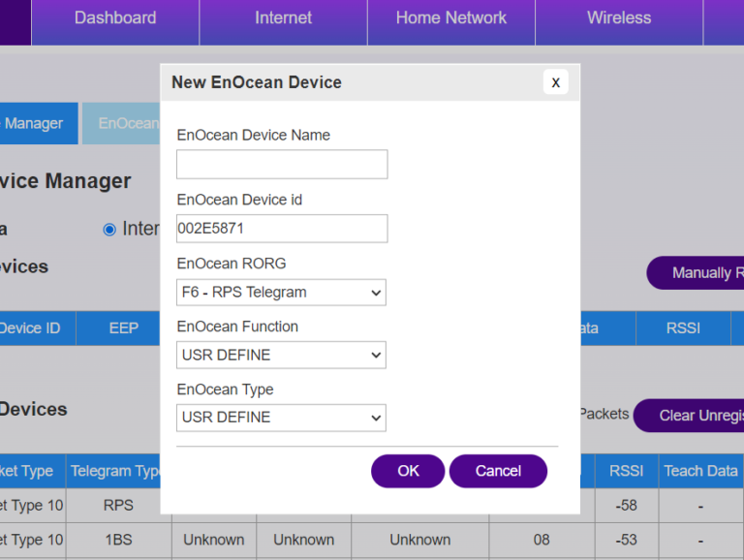Viewport: 744px width, 560px height.
Task: Click the EnOcean Device Name field
Action: coord(282,165)
